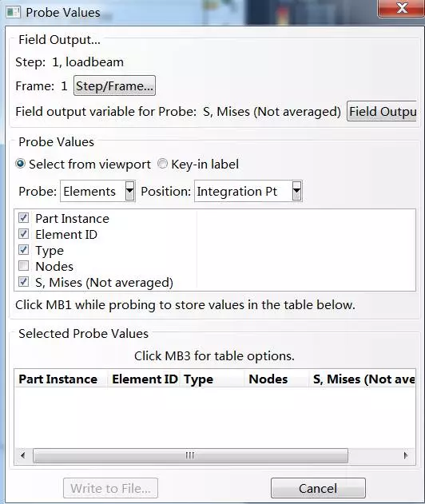Image resolution: width=425 pixels, height=504 pixels.
Task: Click the Probe Values window title icon
Action: point(13,13)
